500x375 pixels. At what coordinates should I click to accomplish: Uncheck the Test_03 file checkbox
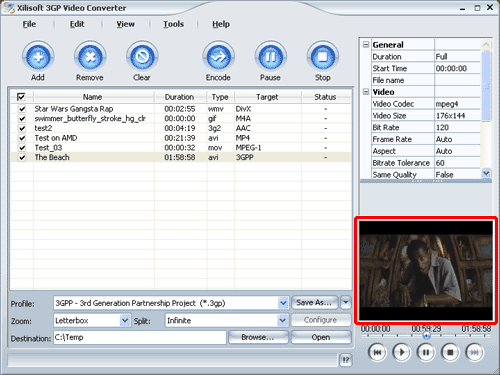pos(22,147)
